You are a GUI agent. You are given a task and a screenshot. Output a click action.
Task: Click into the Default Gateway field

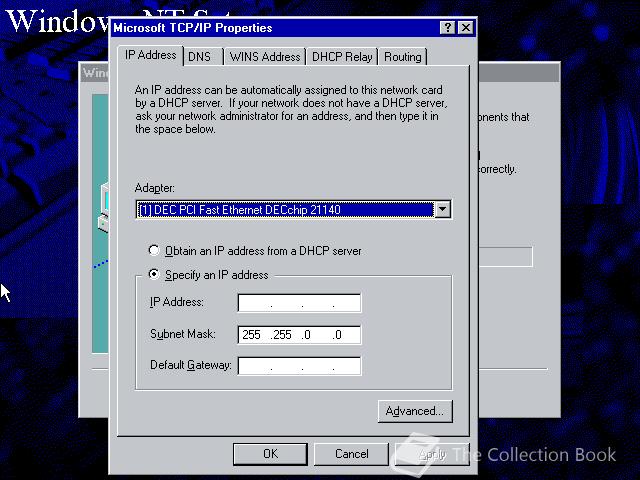pos(299,366)
